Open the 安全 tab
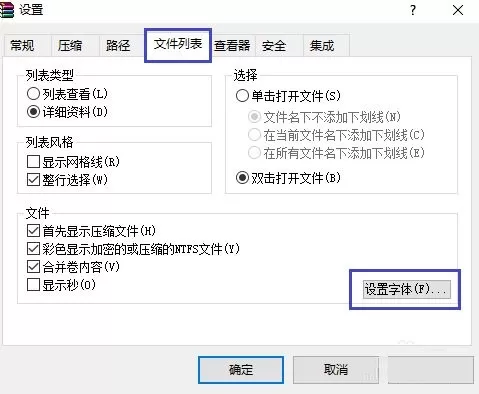 click(274, 45)
